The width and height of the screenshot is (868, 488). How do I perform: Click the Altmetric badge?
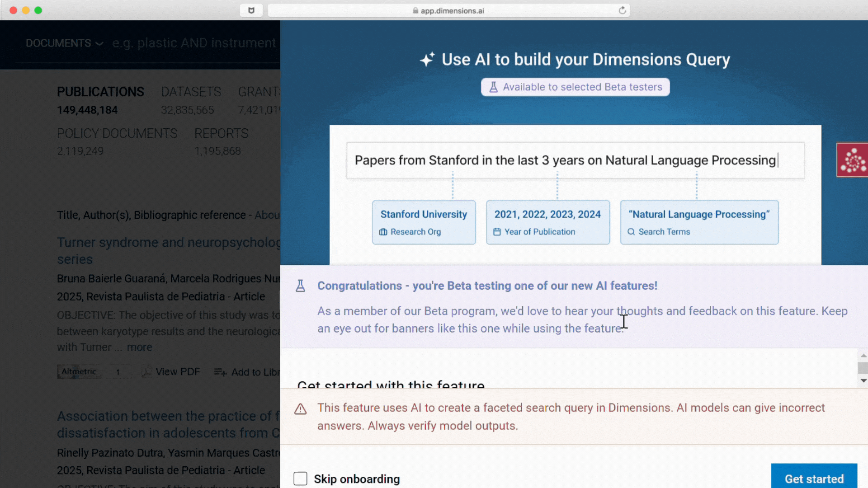pos(94,371)
